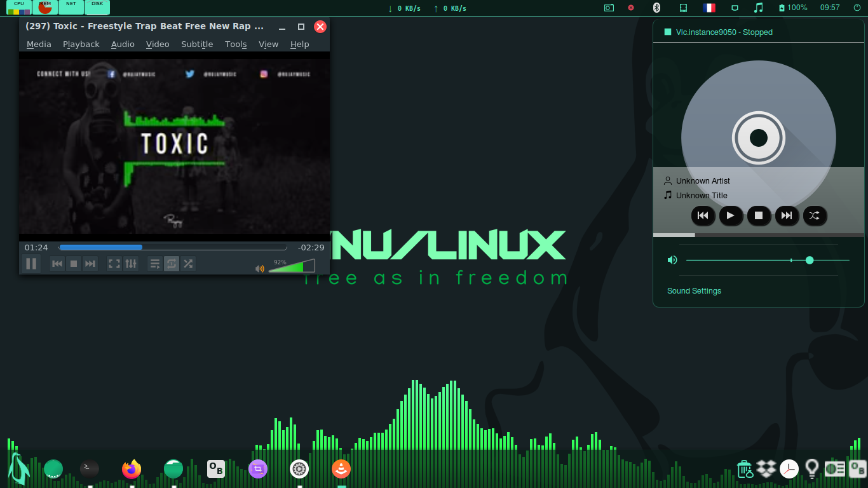Pause playback in VLC
This screenshot has height=488, width=868.
pos(31,264)
